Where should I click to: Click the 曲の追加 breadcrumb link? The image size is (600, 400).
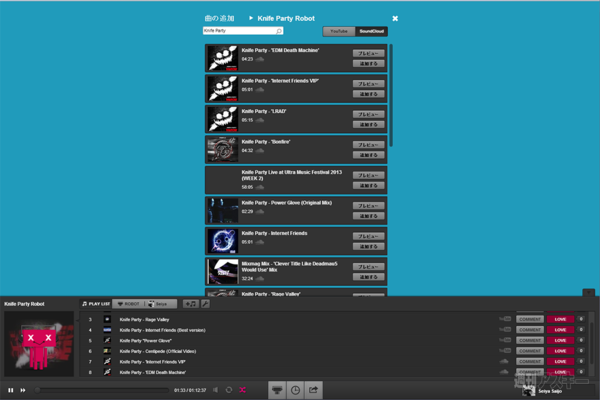(219, 18)
